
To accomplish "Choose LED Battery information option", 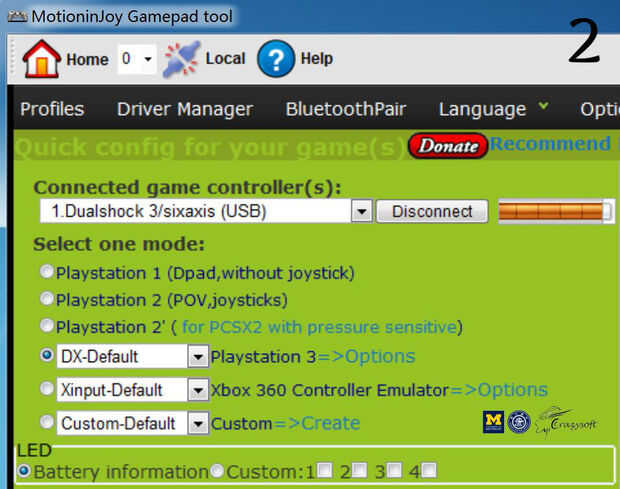I will pyautogui.click(x=24, y=471).
